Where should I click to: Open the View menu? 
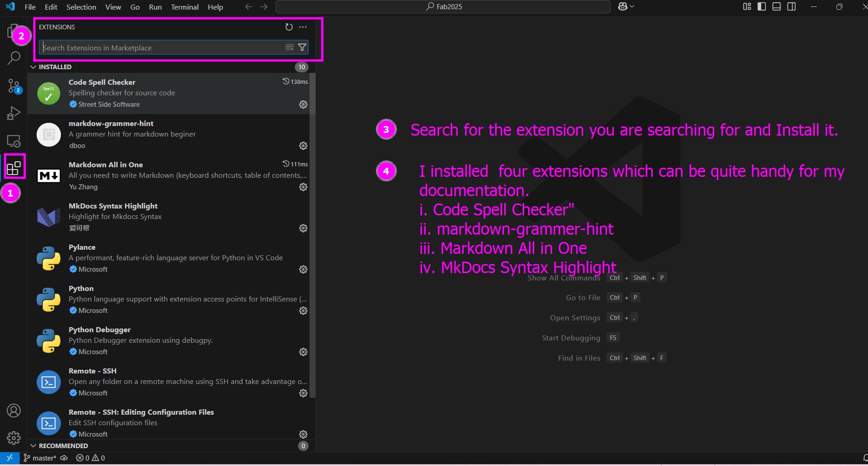coord(113,7)
